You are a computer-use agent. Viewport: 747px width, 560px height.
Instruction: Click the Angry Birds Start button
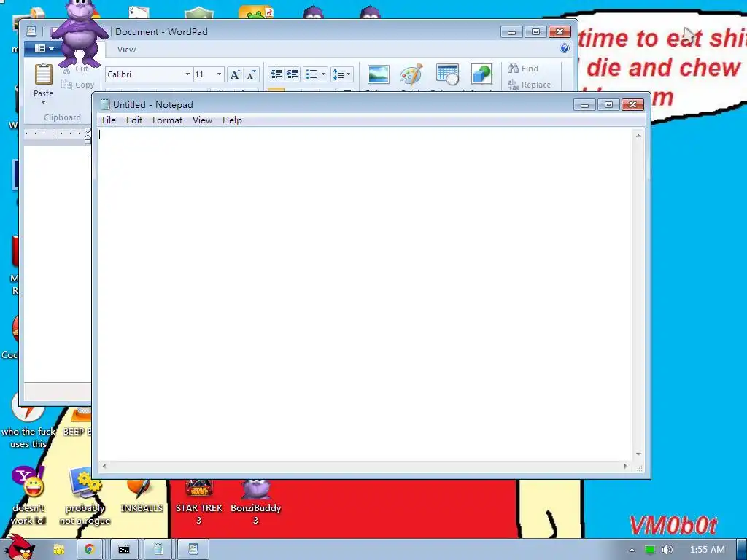(x=20, y=547)
